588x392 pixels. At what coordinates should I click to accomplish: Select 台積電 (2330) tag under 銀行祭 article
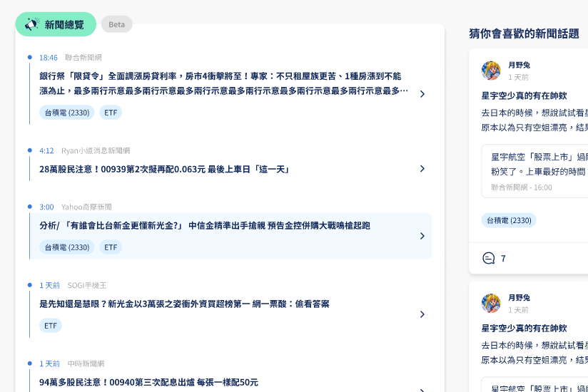67,113
